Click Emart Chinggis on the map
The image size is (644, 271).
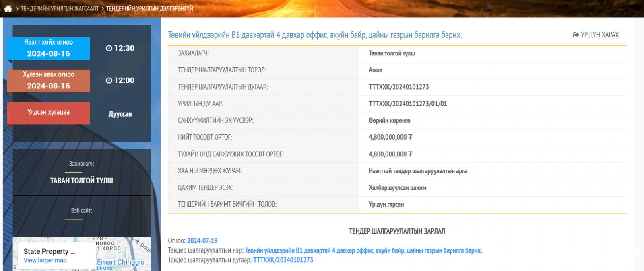tap(120, 262)
